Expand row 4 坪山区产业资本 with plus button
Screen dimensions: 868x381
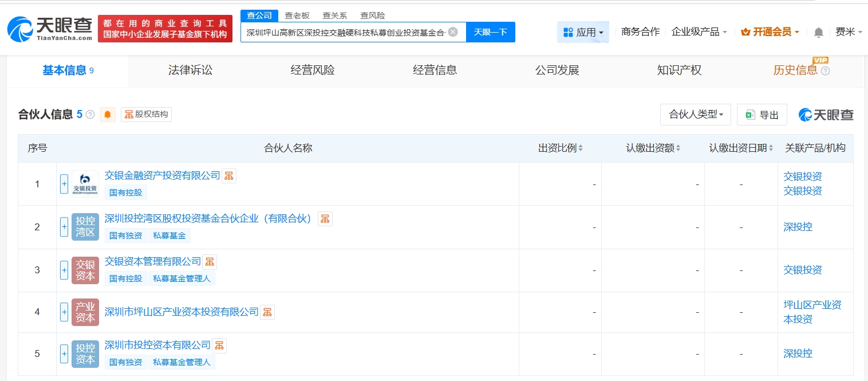point(64,312)
